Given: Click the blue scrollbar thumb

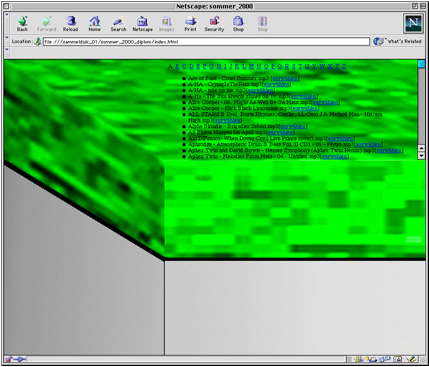Looking at the screenshot, I should pyautogui.click(x=421, y=64).
